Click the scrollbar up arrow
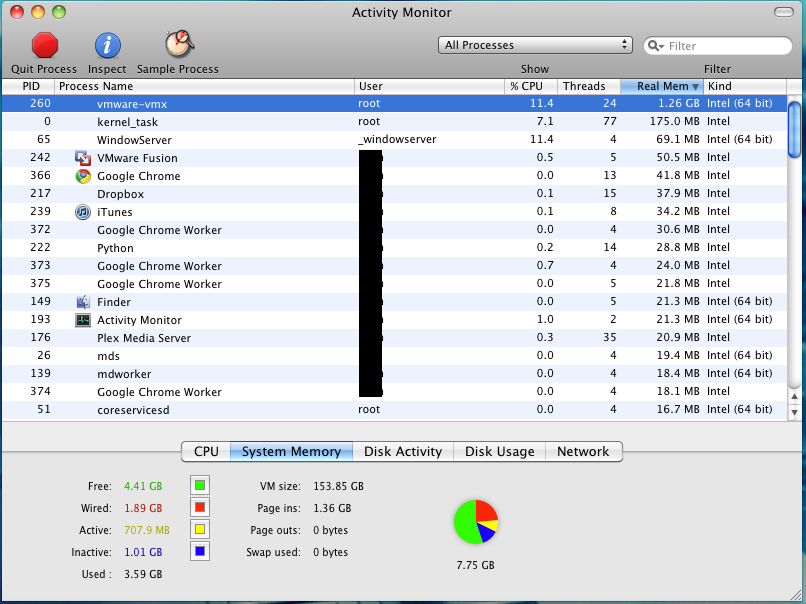The height and width of the screenshot is (604, 806). [x=795, y=396]
